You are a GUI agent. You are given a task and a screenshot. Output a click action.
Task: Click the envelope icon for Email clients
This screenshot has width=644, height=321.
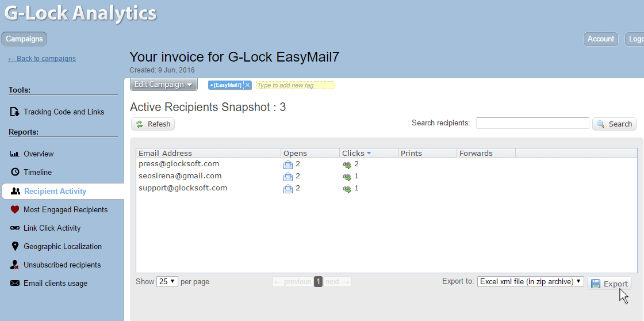click(15, 284)
